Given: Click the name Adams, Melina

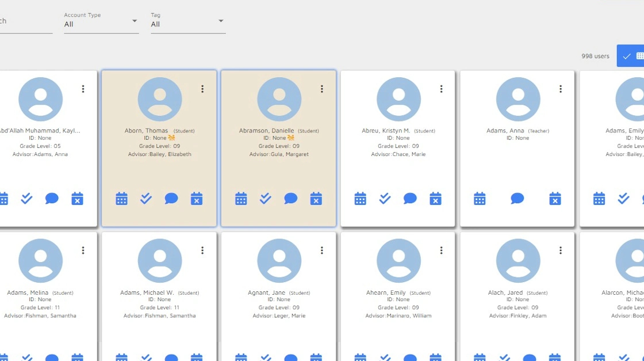Looking at the screenshot, I should (28, 292).
